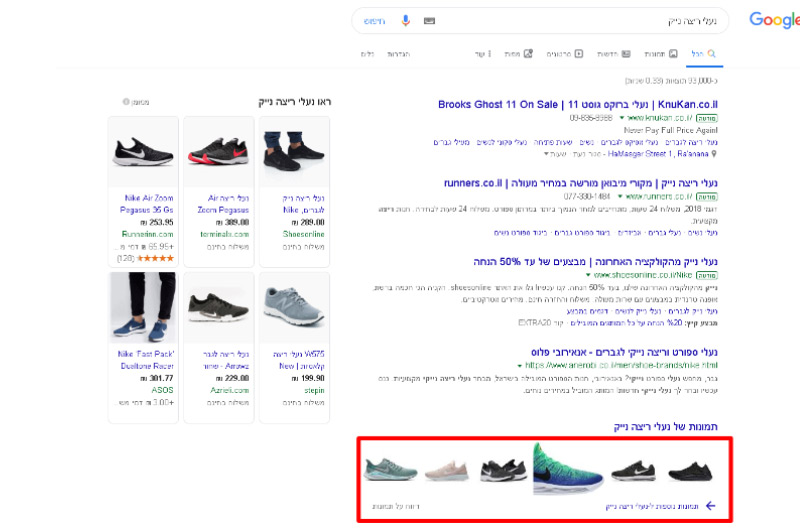Switch to the 'מפות' (Maps) tab
800x528 pixels.
[x=518, y=54]
